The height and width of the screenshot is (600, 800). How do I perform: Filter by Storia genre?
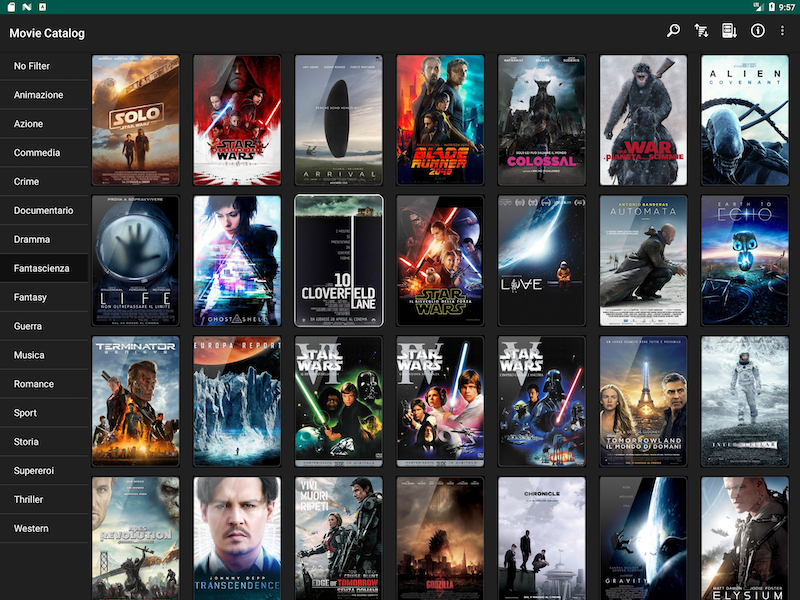[44, 442]
